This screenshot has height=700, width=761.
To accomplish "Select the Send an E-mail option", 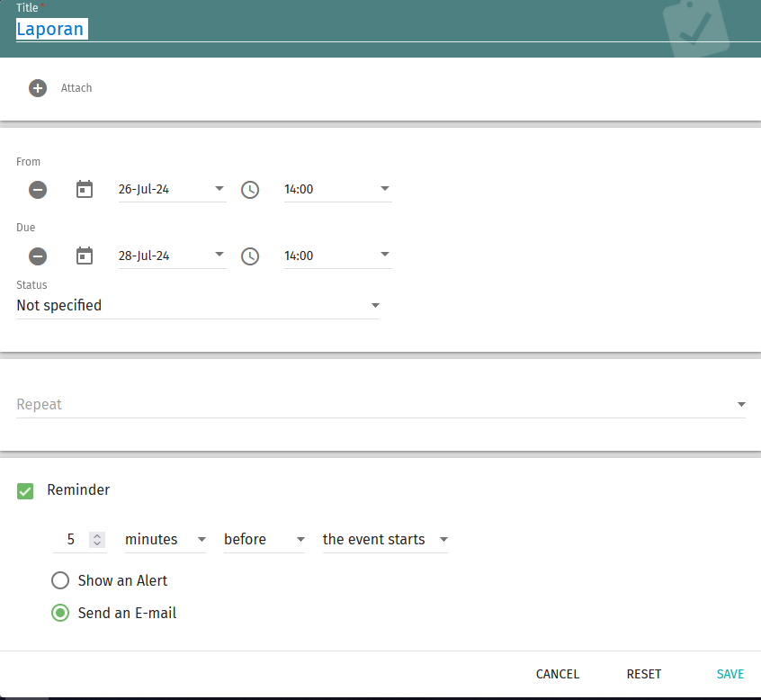I will (60, 613).
